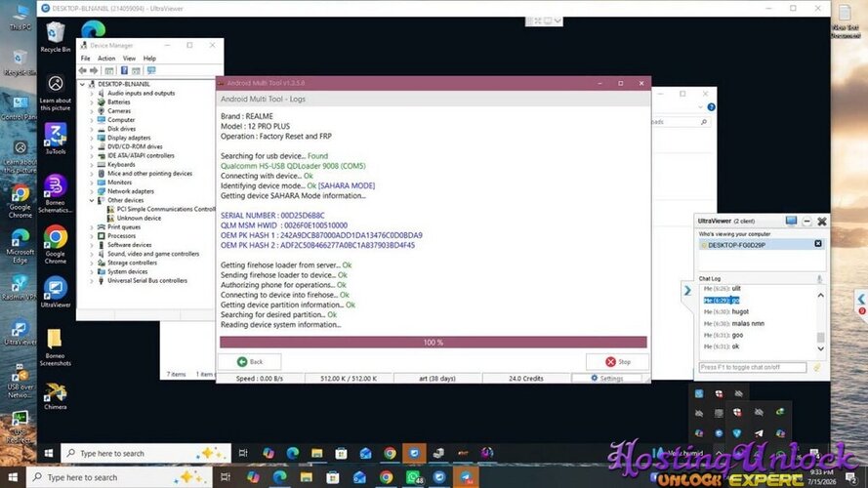Open Telegram on the local taskbar

coord(466,477)
